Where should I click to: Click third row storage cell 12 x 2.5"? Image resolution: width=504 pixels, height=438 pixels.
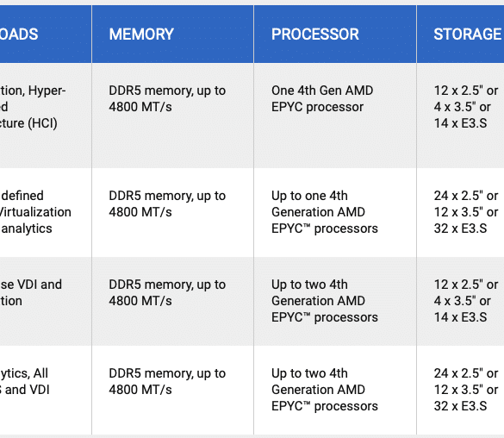(x=460, y=301)
